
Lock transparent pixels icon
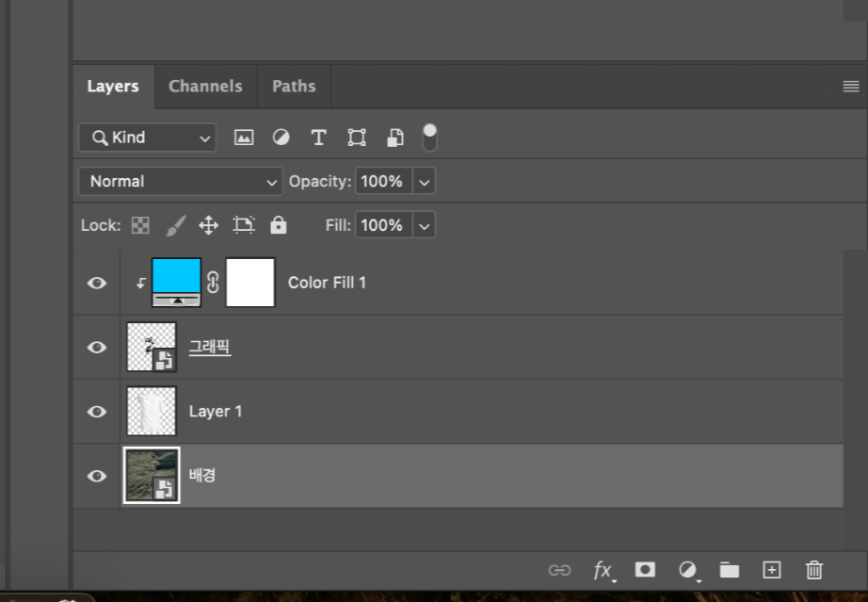coord(140,225)
